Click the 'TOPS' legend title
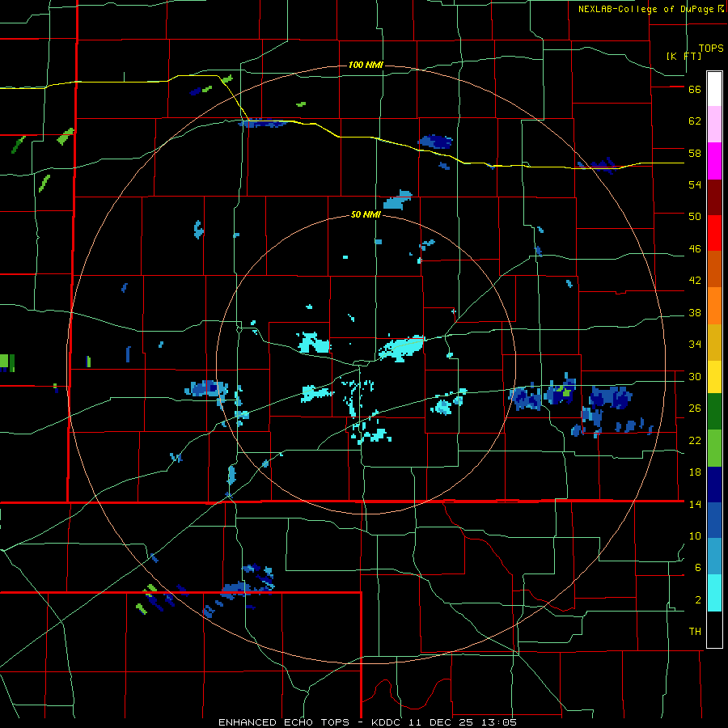 pos(711,48)
